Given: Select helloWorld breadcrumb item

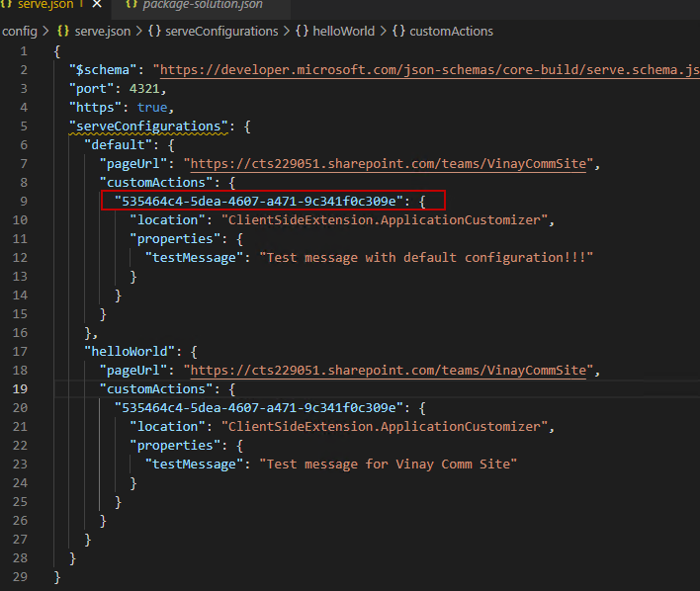Looking at the screenshot, I should point(343,32).
